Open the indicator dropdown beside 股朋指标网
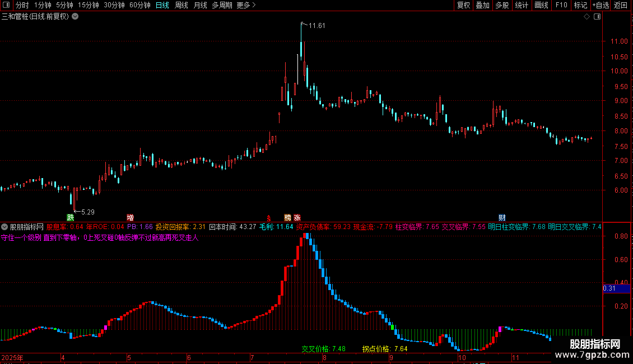Screen dimensions: 633x364 click(x=4, y=227)
